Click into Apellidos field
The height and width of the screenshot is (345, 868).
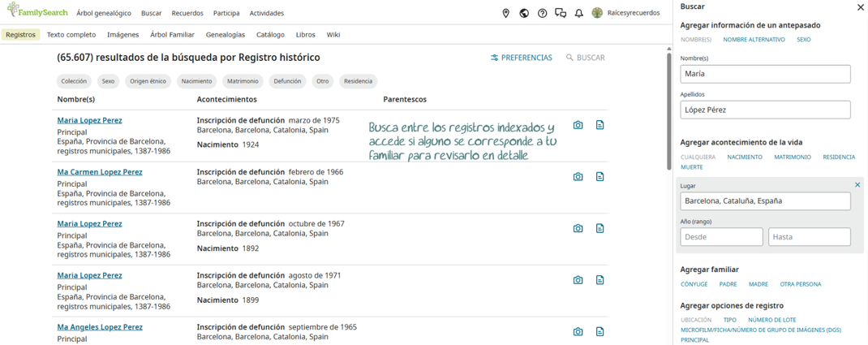pos(765,110)
